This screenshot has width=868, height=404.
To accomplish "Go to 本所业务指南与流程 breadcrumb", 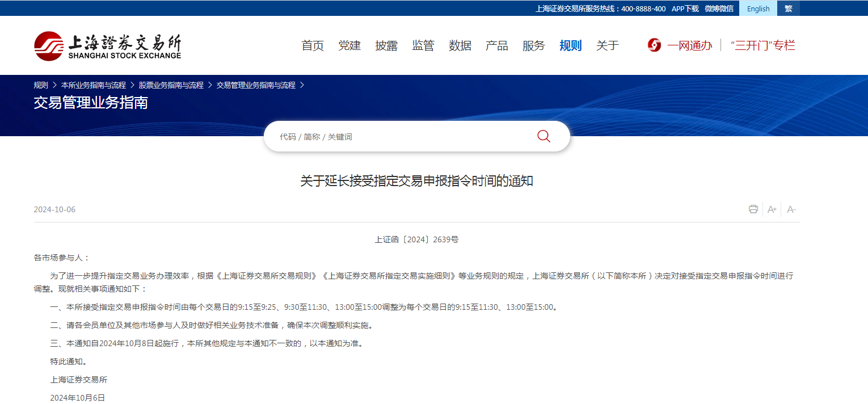I will tap(94, 85).
